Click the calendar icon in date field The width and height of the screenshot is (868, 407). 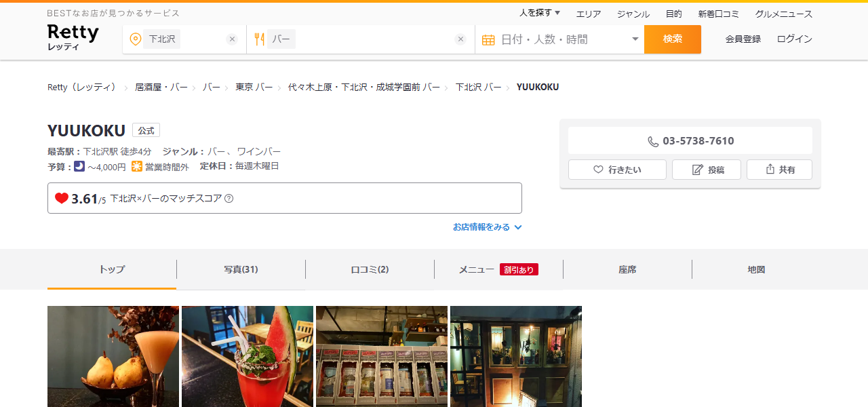pyautogui.click(x=488, y=39)
